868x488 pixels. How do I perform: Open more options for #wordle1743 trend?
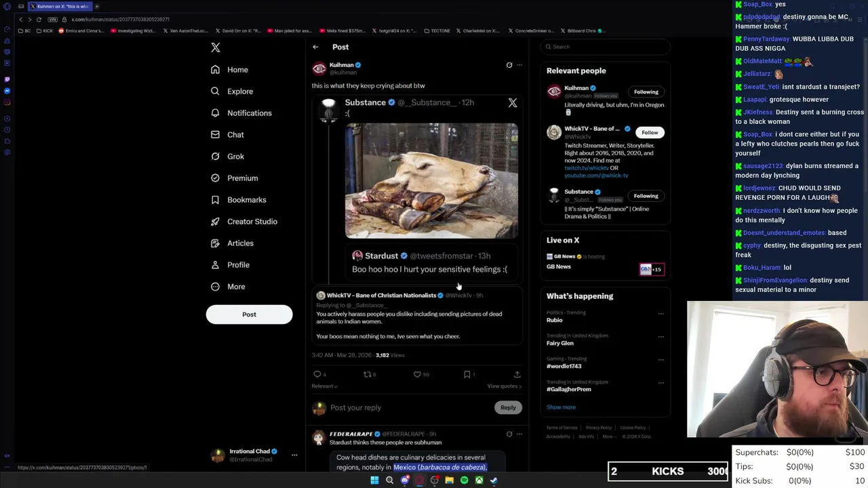tap(660, 360)
